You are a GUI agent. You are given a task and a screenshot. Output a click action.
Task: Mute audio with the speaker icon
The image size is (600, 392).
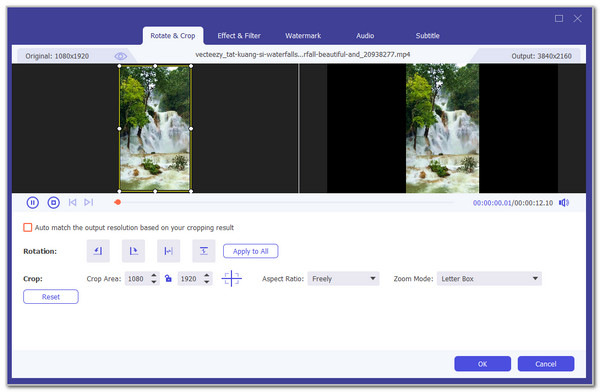point(564,203)
